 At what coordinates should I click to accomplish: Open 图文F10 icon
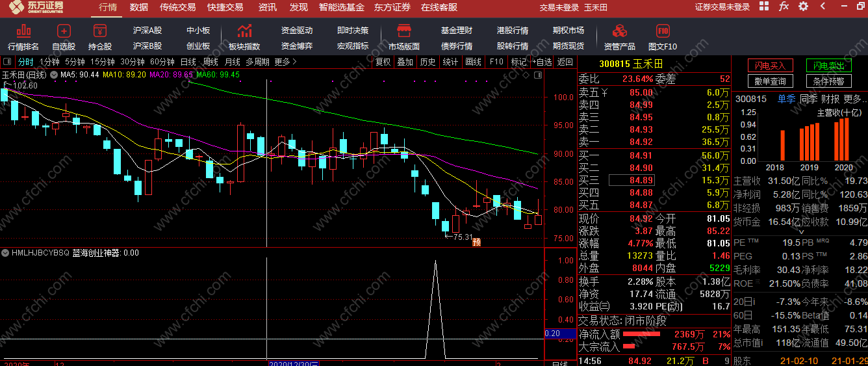pyautogui.click(x=663, y=31)
